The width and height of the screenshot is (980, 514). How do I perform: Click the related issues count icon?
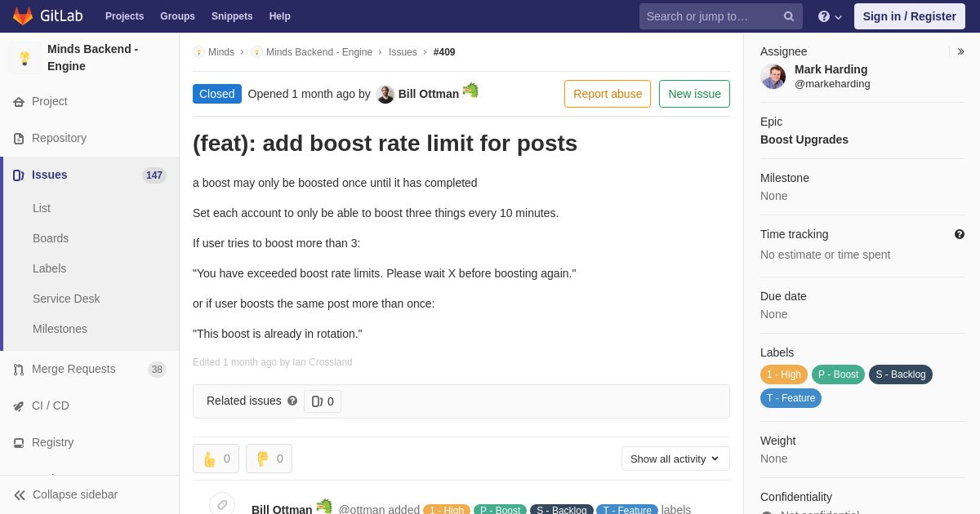[318, 401]
